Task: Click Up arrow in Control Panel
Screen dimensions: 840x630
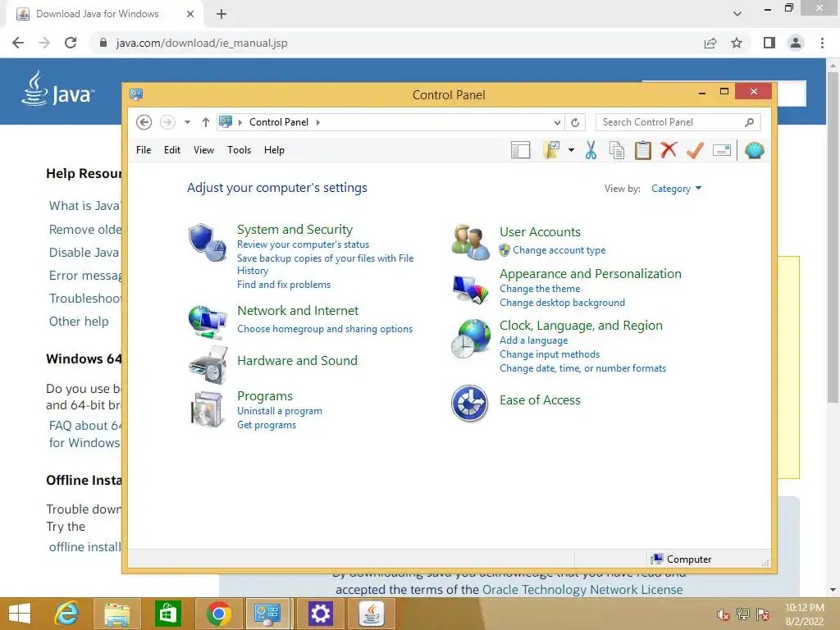Action: pos(205,122)
